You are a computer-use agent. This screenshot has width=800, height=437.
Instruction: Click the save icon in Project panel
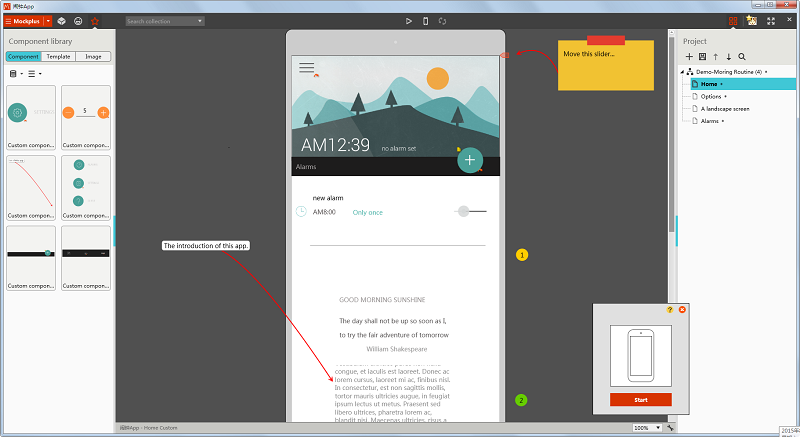(703, 57)
